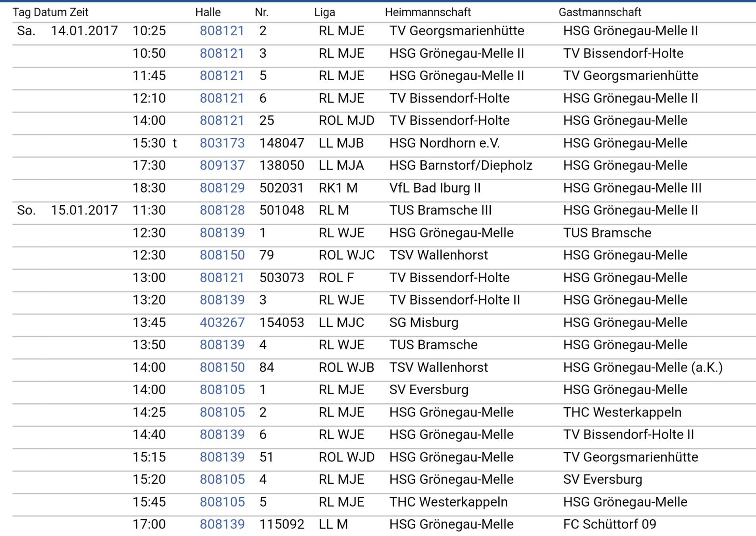Select the date 15.01.2017

84,210
